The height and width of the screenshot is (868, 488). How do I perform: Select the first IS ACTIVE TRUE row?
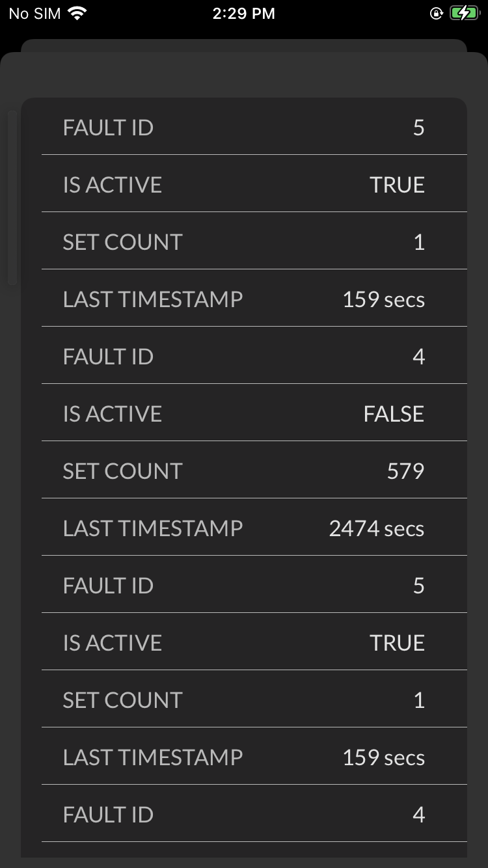click(x=244, y=185)
